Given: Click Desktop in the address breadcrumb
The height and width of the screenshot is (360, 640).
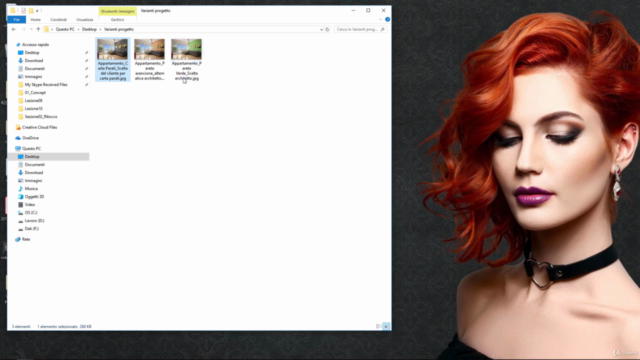Looking at the screenshot, I should click(89, 29).
